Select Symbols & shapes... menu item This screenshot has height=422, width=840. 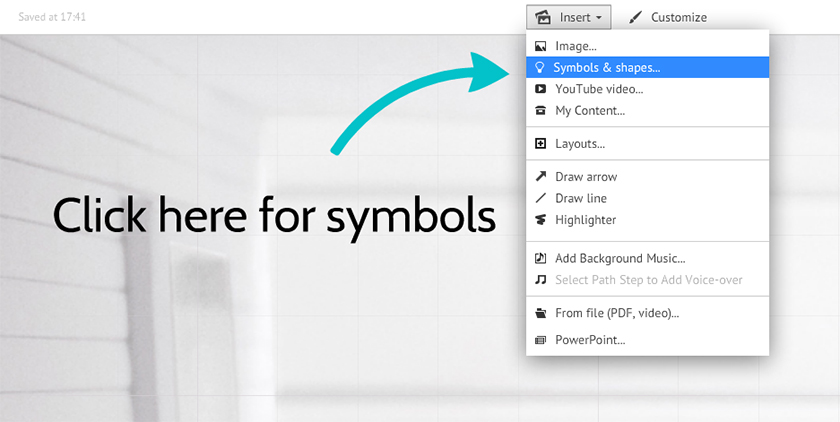click(x=647, y=67)
